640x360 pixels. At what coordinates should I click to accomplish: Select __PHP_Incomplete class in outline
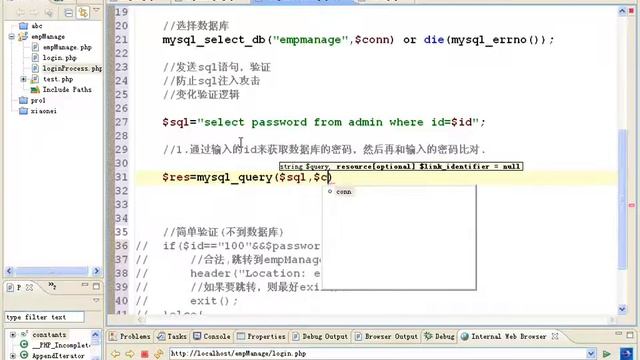click(61, 345)
